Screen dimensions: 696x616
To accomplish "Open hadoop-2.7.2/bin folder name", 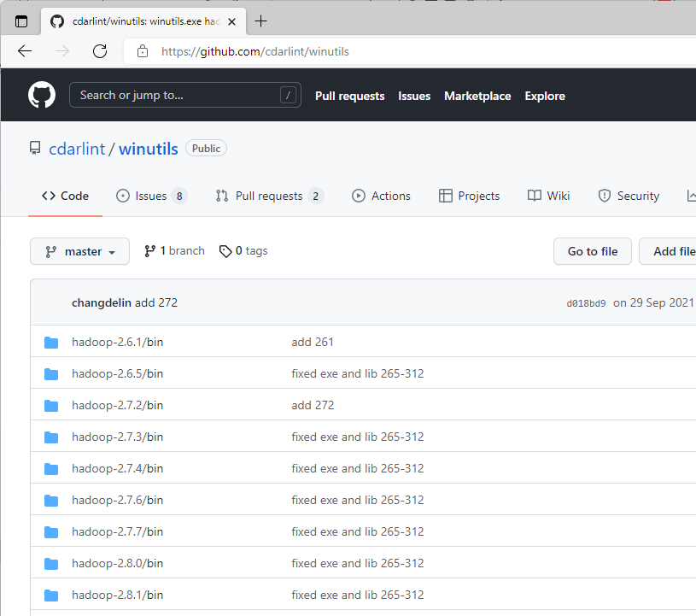I will [x=118, y=406].
